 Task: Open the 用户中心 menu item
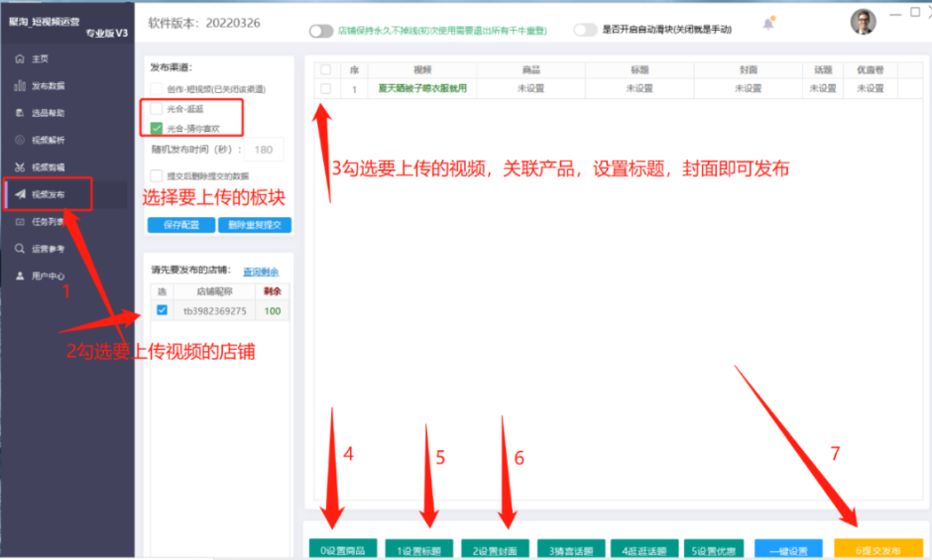(x=49, y=276)
